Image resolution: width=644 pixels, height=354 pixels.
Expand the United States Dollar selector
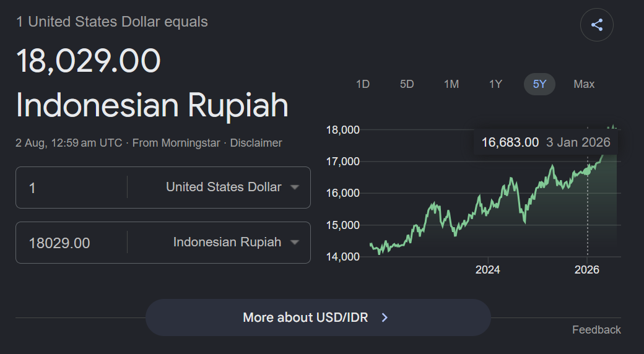[x=219, y=188]
